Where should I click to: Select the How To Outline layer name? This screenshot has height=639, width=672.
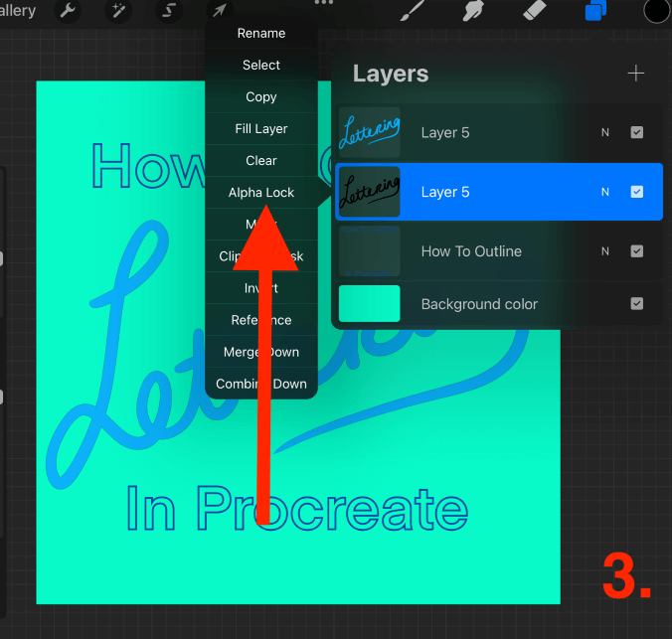point(471,251)
